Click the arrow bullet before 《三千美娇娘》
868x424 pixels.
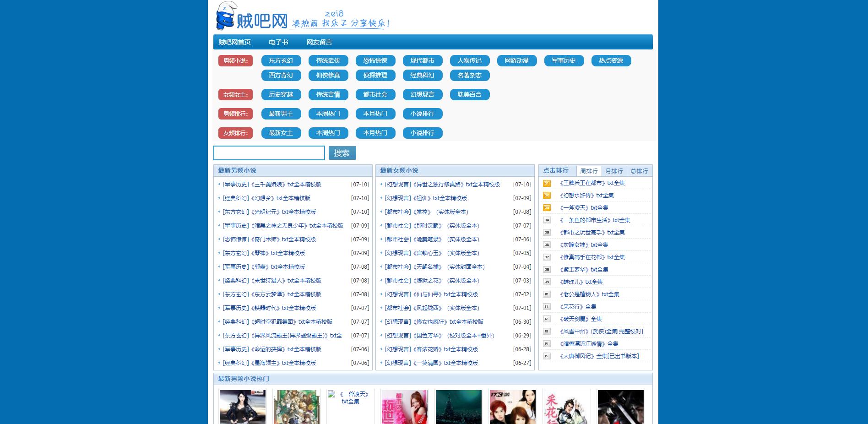pos(219,185)
